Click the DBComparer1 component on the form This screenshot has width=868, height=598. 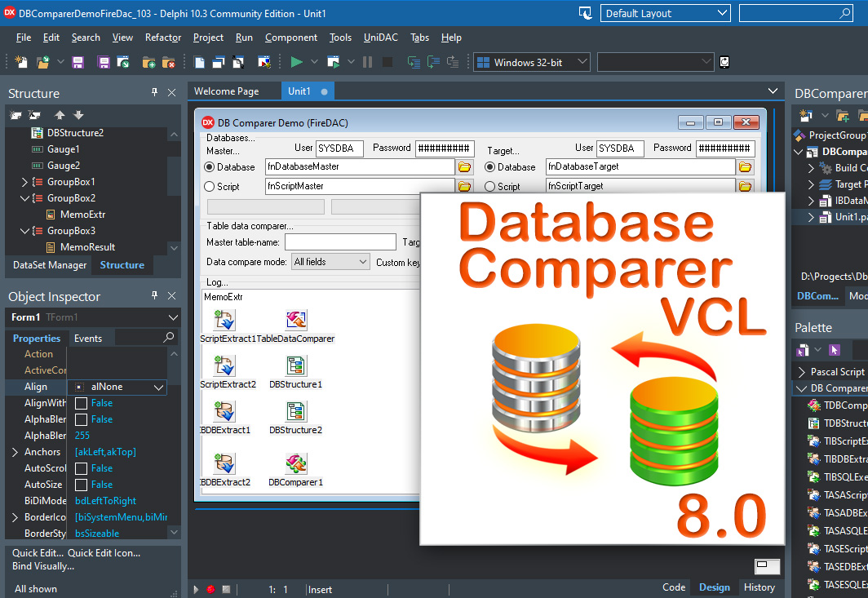[296, 465]
